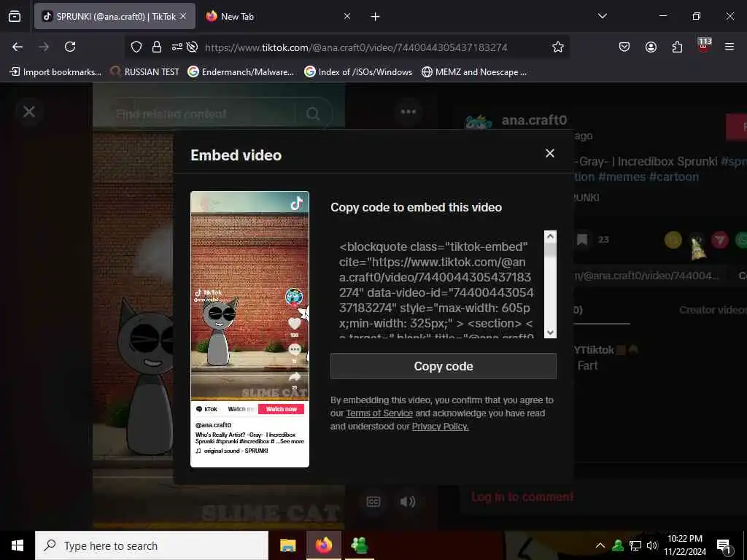Open the notification center icon
The height and width of the screenshot is (560, 747).
point(724,546)
